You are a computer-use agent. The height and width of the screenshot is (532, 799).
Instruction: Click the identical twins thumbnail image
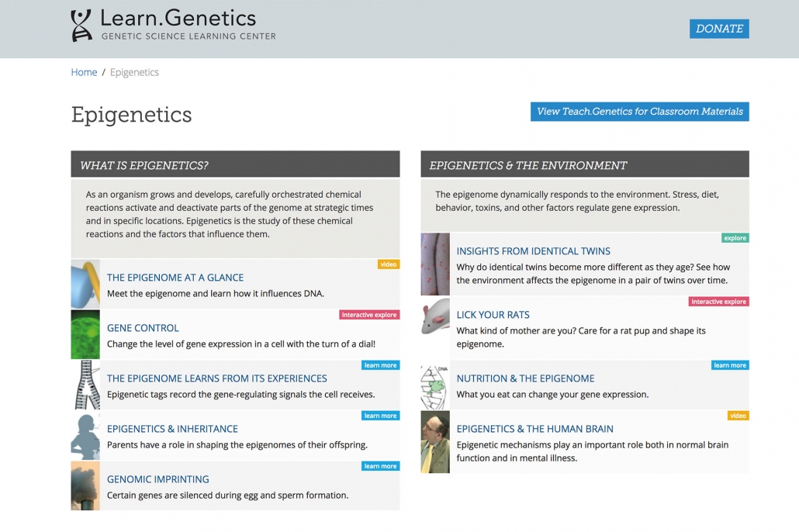(435, 264)
